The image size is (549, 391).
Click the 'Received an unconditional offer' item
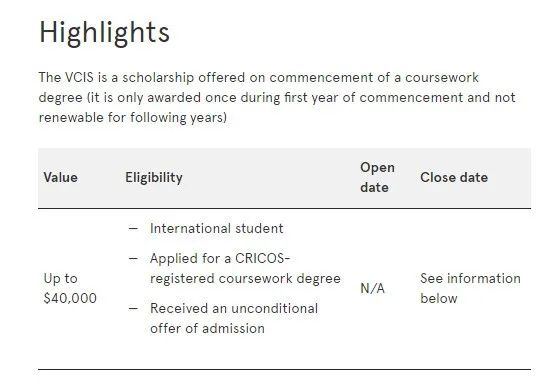coord(234,319)
